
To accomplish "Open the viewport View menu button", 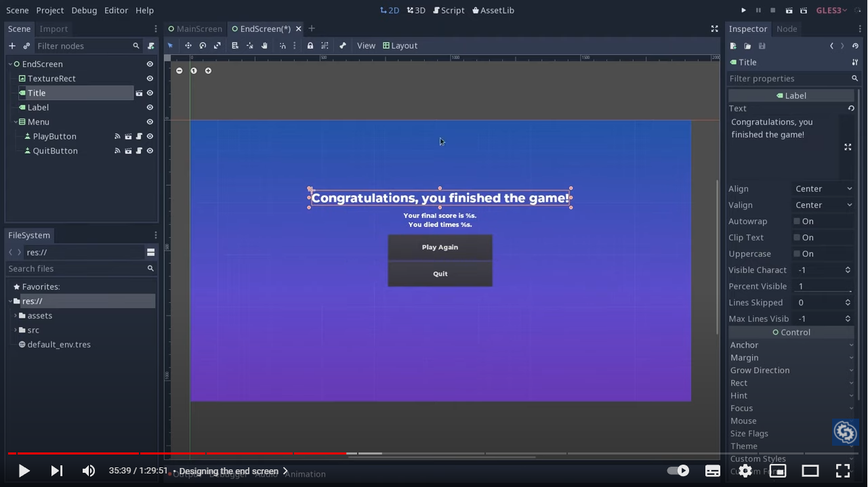I will [366, 45].
